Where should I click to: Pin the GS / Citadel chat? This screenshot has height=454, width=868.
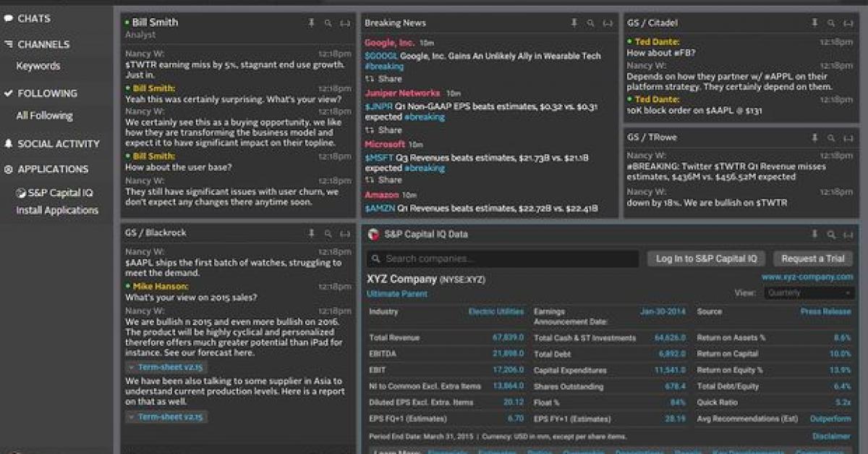coord(814,23)
